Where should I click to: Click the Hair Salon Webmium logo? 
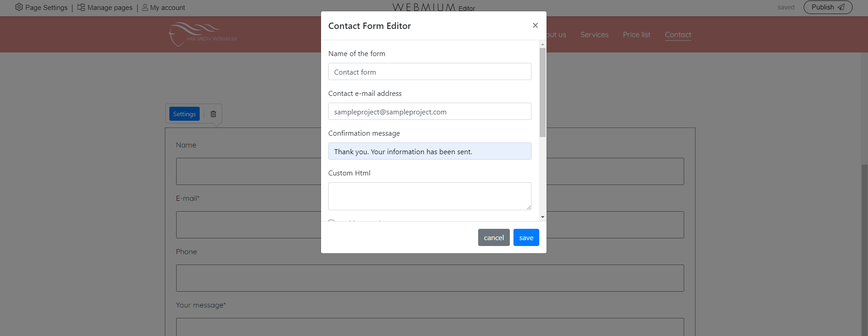(x=202, y=34)
